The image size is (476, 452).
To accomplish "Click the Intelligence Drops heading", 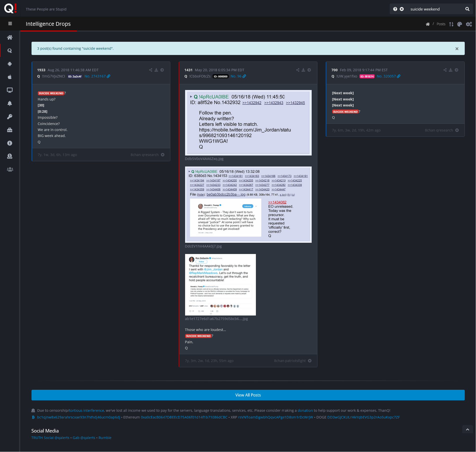I will click(48, 24).
